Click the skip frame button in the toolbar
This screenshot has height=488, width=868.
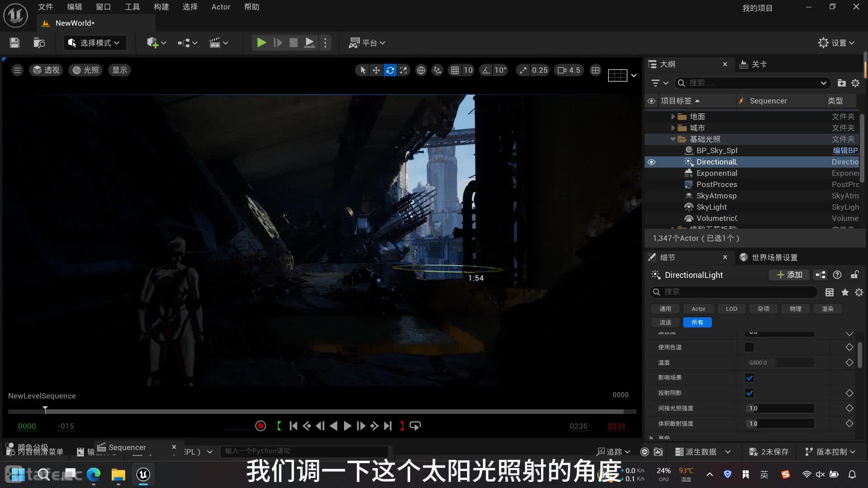point(278,43)
